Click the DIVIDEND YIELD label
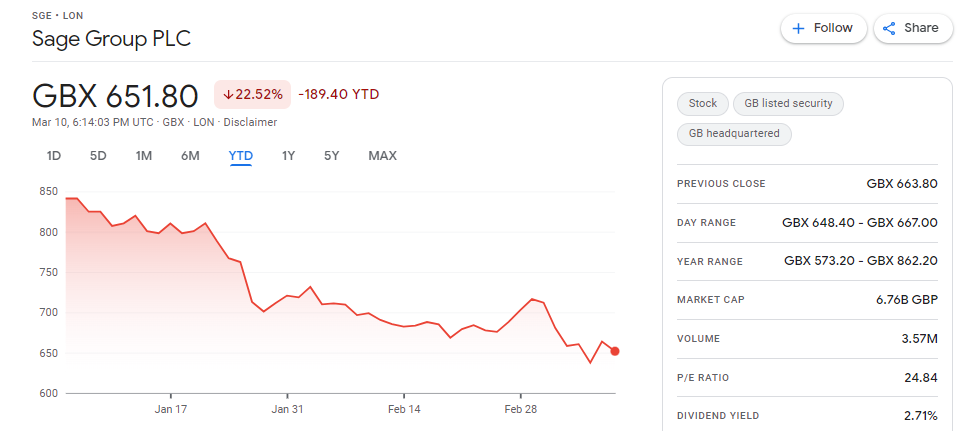Image resolution: width=962 pixels, height=431 pixels. tap(718, 416)
